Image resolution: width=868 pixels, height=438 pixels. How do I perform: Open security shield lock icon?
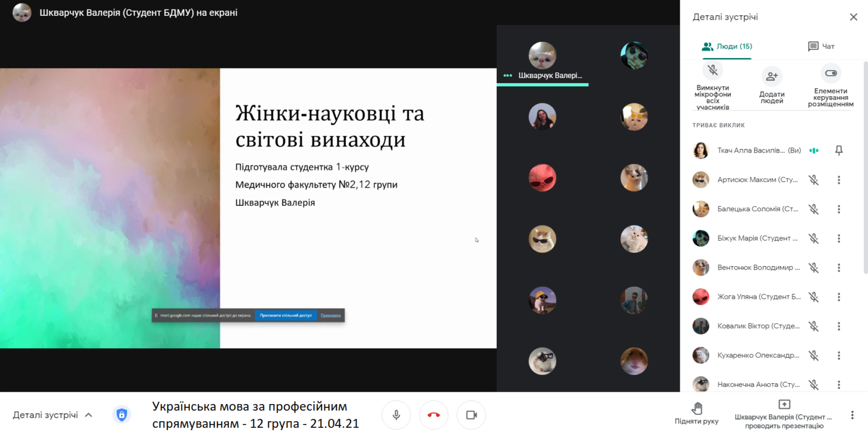(x=121, y=415)
